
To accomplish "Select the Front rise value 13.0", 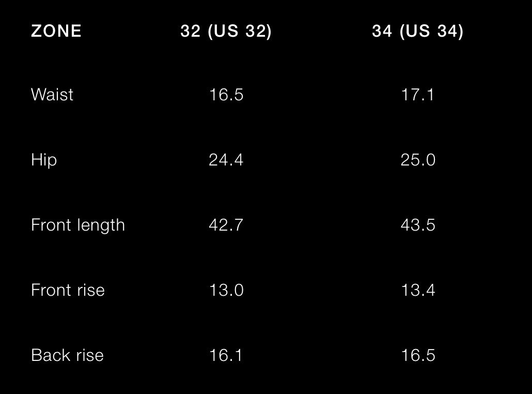I will tap(226, 290).
